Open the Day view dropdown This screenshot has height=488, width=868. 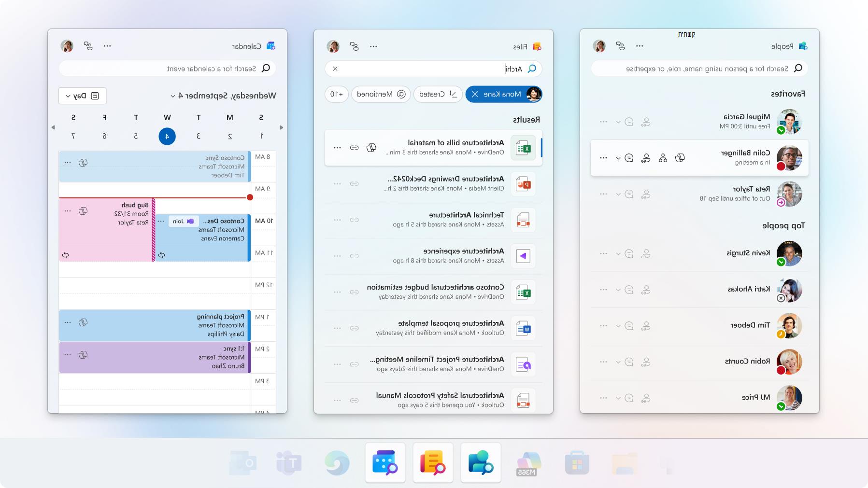point(82,96)
